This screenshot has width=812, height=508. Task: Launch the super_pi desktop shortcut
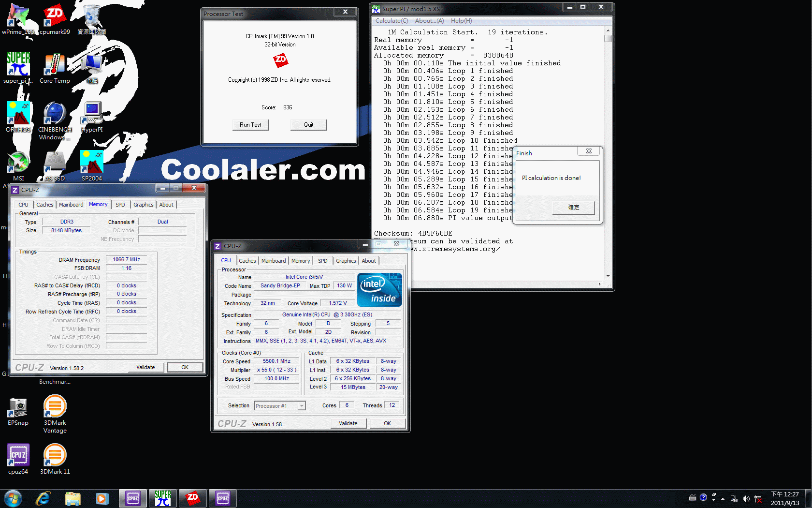click(18, 68)
